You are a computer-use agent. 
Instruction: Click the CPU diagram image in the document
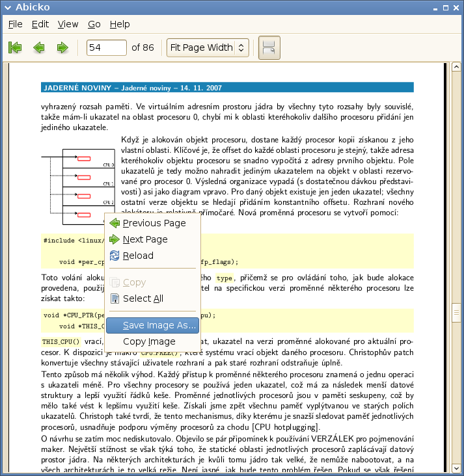tap(78, 187)
